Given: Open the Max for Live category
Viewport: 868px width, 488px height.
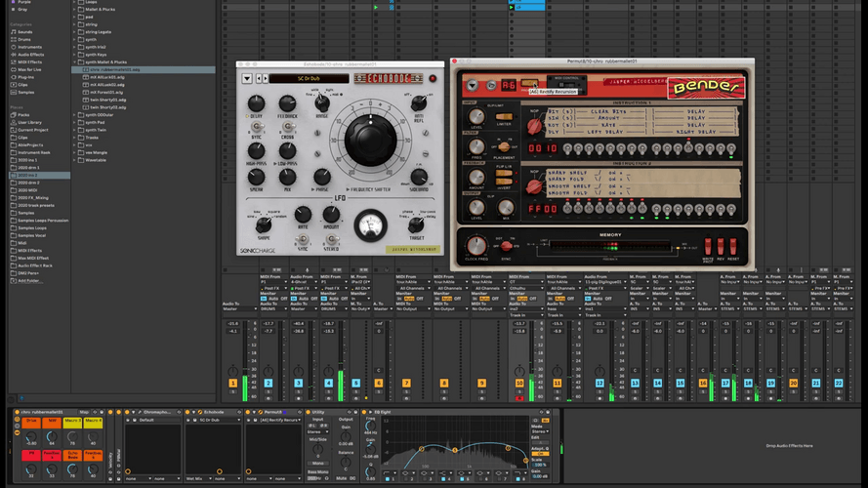Looking at the screenshot, I should pyautogui.click(x=28, y=69).
